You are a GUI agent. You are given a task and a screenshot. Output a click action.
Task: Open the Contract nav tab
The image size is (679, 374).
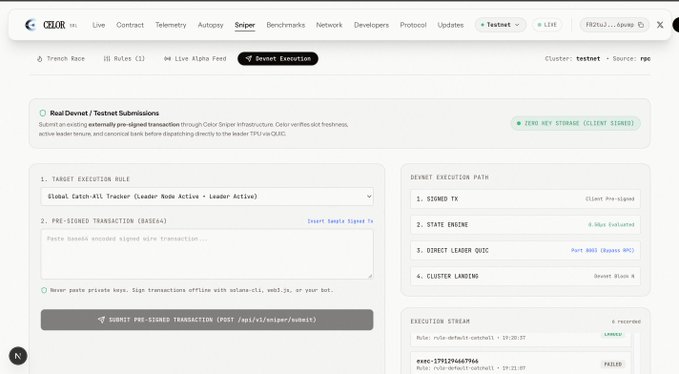[130, 25]
